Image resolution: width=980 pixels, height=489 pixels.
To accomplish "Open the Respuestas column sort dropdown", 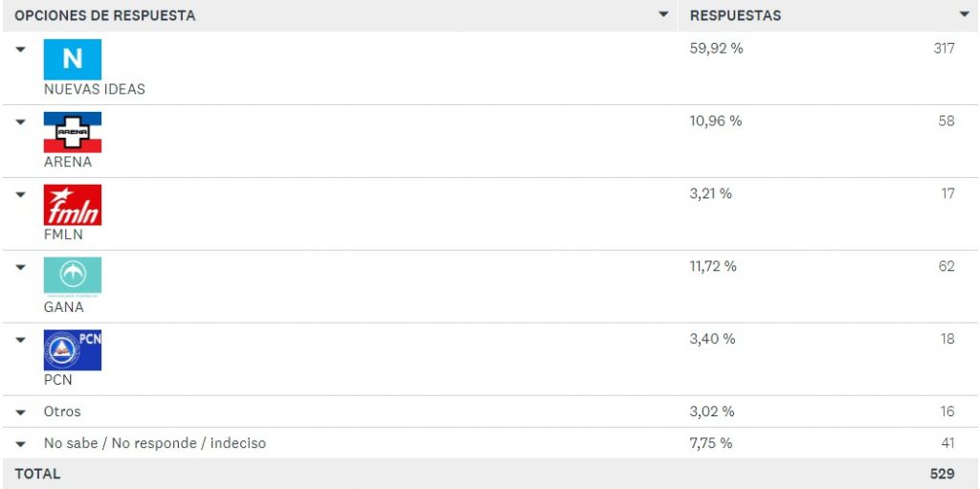I will 965,14.
